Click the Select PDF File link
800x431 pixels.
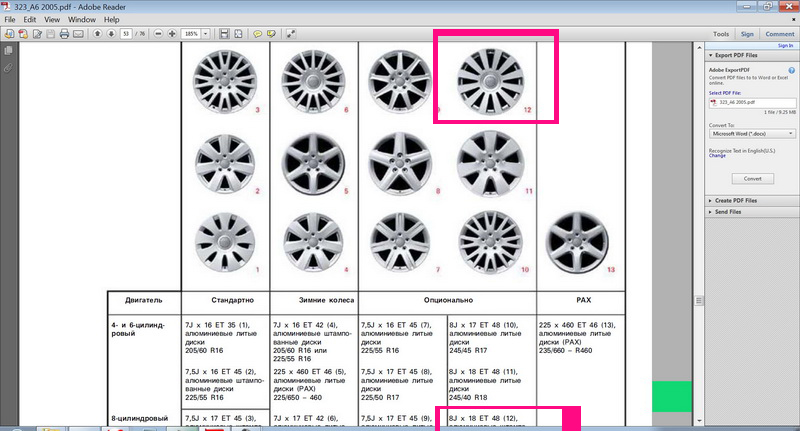click(724, 93)
